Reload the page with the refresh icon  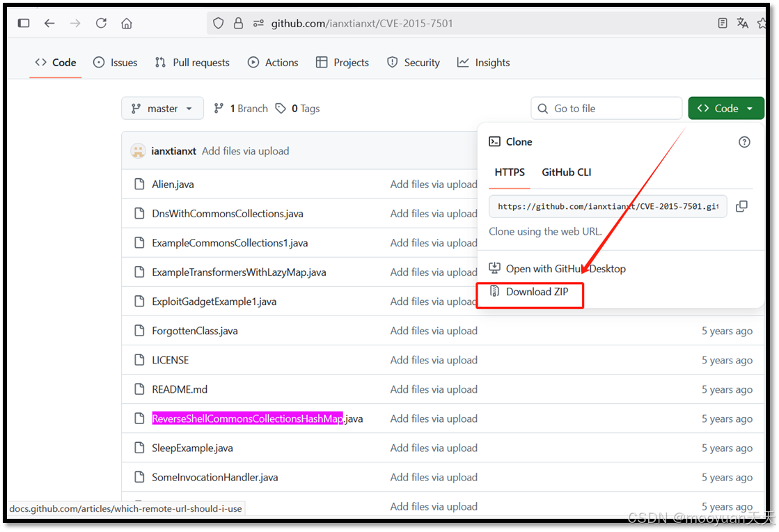pyautogui.click(x=101, y=23)
